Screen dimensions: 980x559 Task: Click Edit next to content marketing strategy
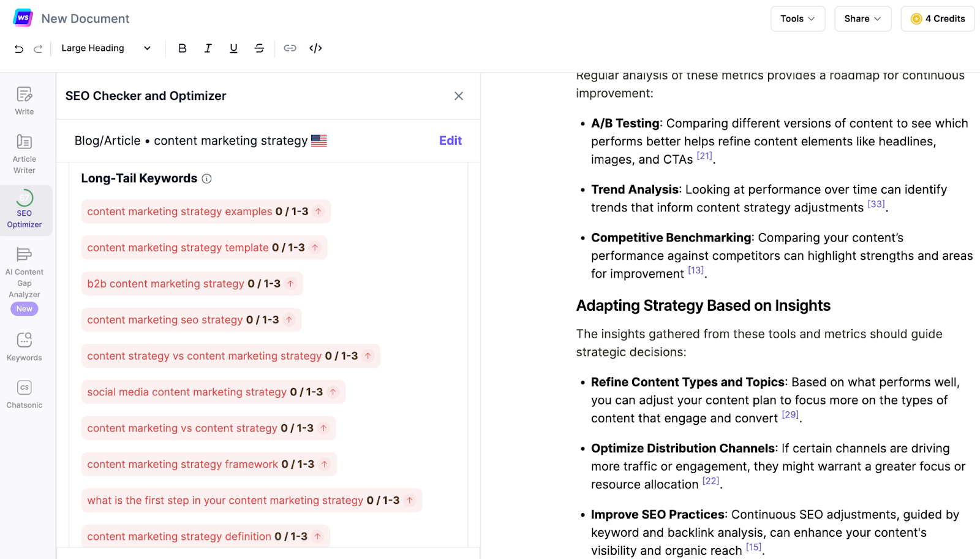click(x=450, y=141)
